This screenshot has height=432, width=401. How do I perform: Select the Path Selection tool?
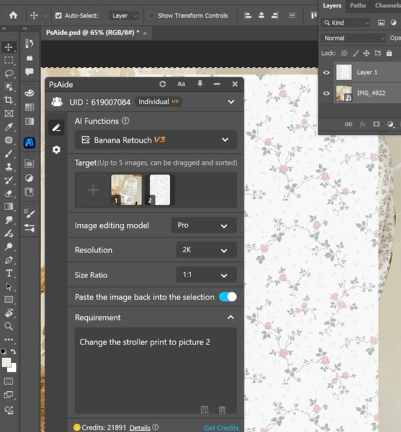point(9,287)
